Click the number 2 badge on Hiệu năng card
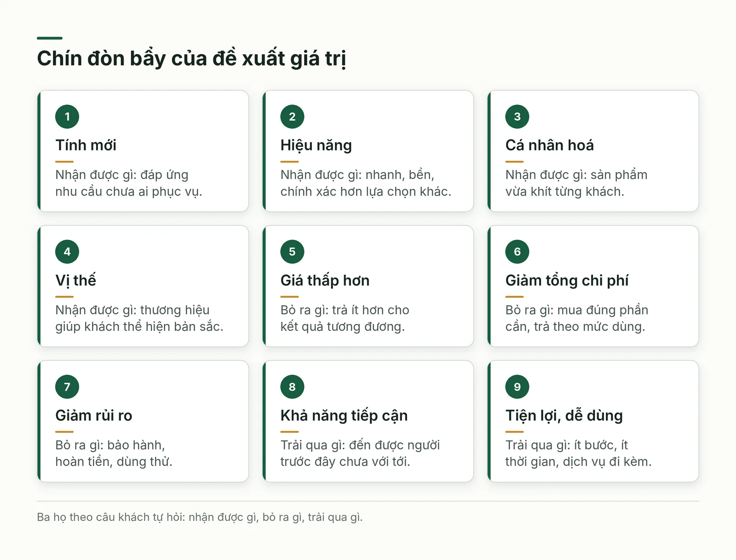This screenshot has width=736, height=560. click(x=292, y=117)
